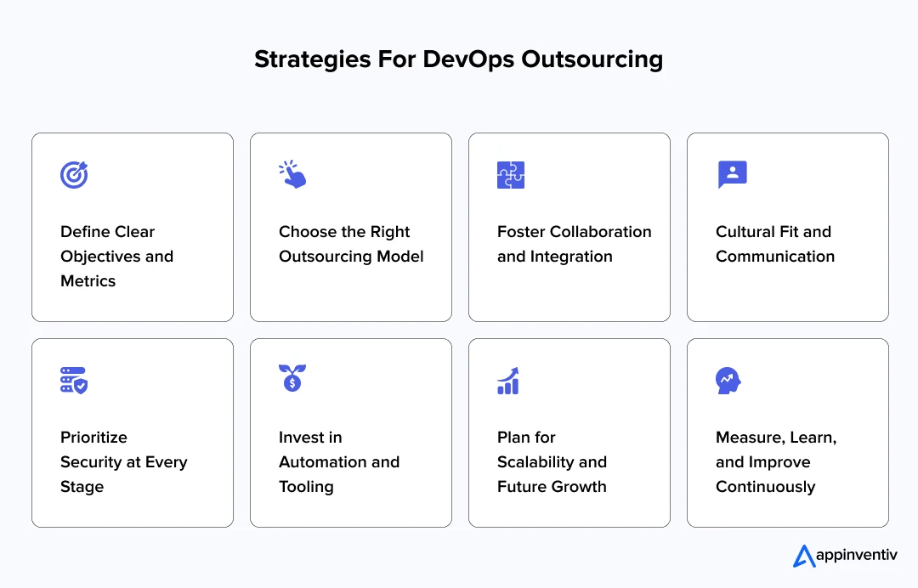918x588 pixels.
Task: Select the Define Clear Objectives and Metrics card
Action: 132,227
